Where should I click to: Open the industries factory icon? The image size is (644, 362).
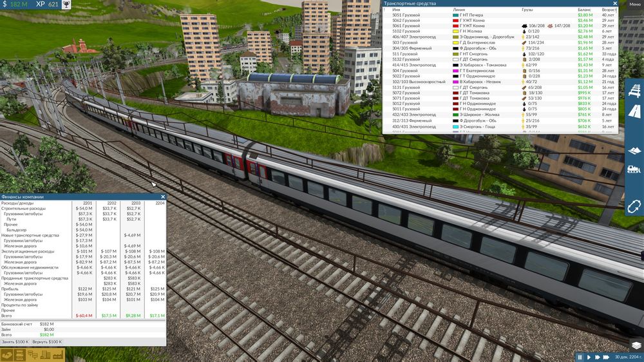click(58, 355)
